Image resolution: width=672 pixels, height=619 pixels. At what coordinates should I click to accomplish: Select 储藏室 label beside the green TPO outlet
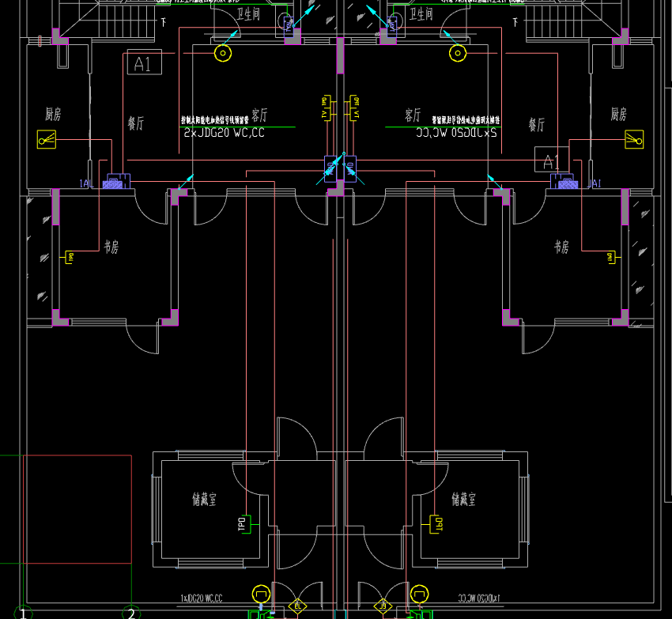pos(204,500)
